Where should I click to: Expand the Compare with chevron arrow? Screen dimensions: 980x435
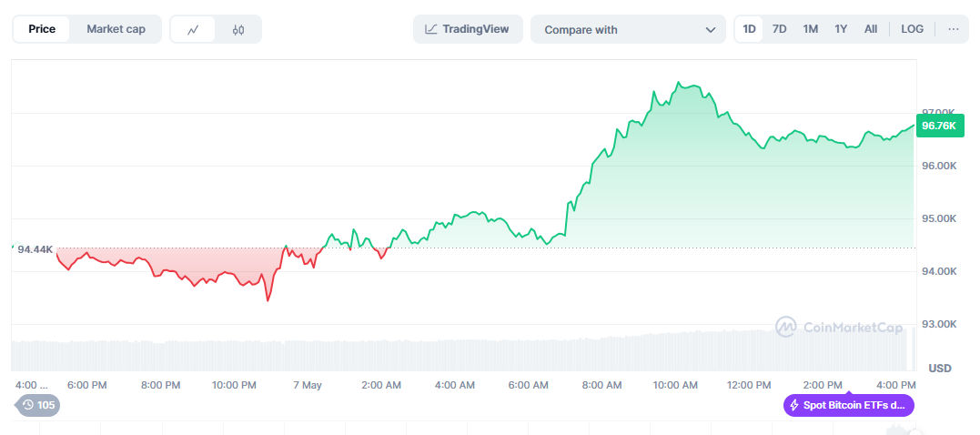pos(711,30)
